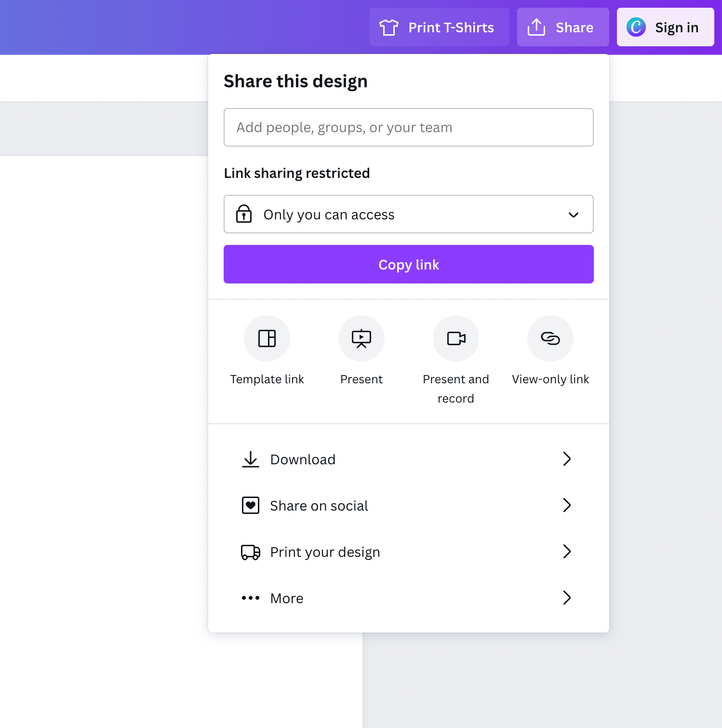Click the More three-dots icon
Screen dimensions: 722x728
pyautogui.click(x=251, y=598)
